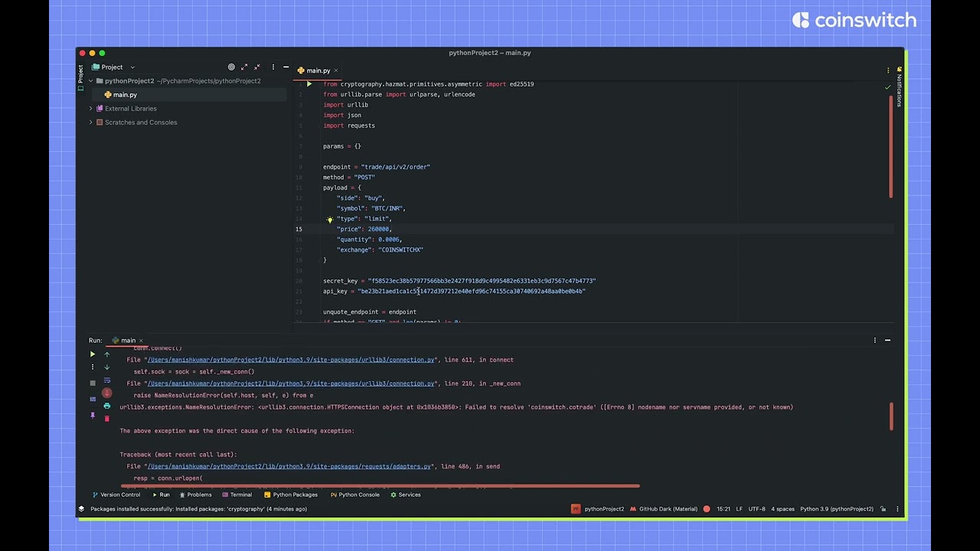Open Python Console tool window
This screenshot has height=551, width=980.
[x=354, y=495]
